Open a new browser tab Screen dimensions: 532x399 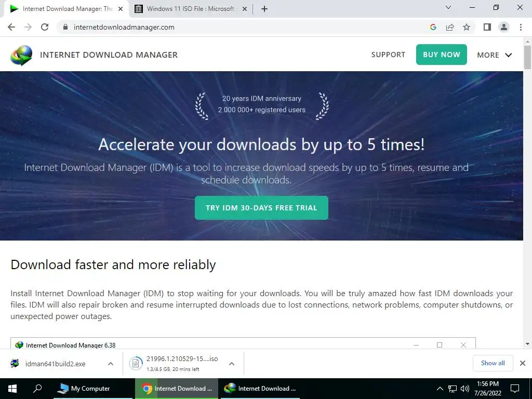tap(264, 9)
